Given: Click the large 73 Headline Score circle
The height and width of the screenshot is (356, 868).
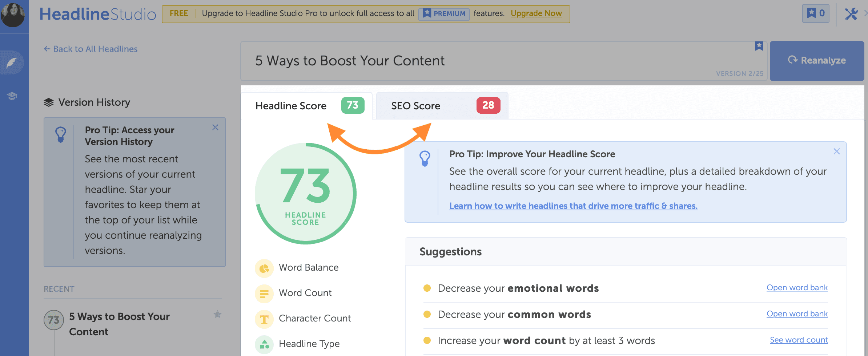Looking at the screenshot, I should 305,193.
